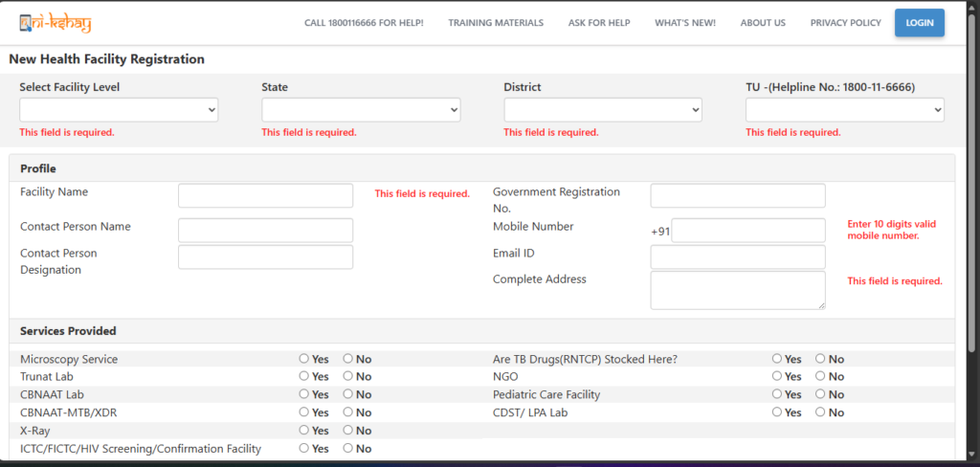
Task: Focus the Mobile Number input box
Action: pos(747,231)
